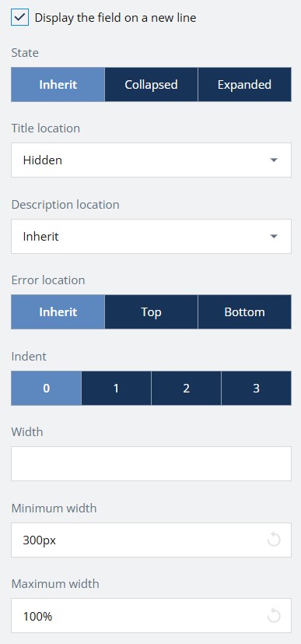Click the Title location dropdown arrow
The height and width of the screenshot is (644, 301).
[x=274, y=160]
